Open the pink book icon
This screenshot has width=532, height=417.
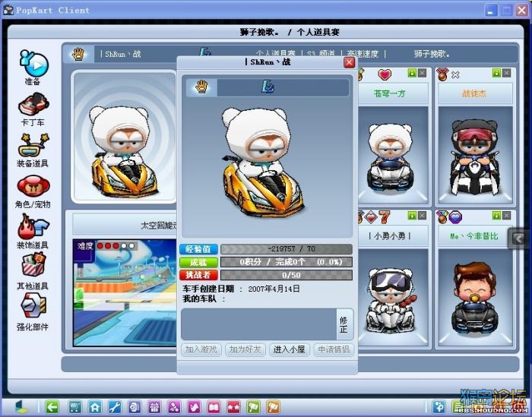click(x=214, y=407)
